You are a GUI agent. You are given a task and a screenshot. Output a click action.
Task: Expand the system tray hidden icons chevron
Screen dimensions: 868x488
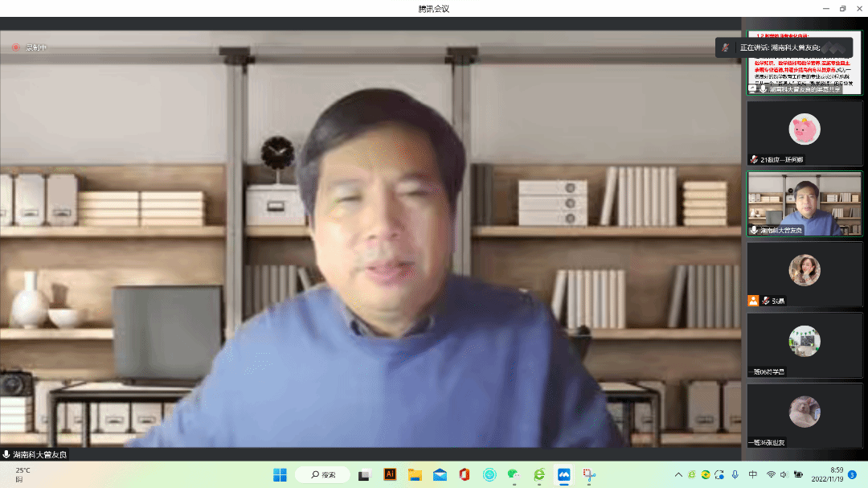[x=678, y=474]
